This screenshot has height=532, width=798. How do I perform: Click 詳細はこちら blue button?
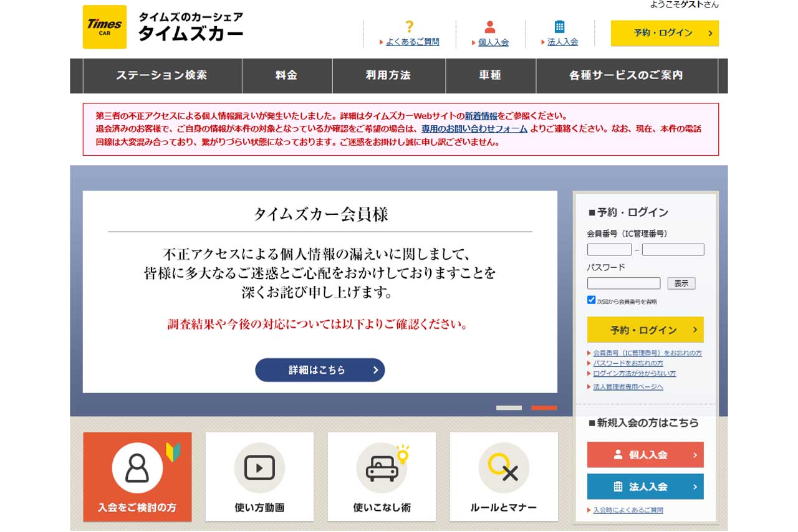(320, 370)
